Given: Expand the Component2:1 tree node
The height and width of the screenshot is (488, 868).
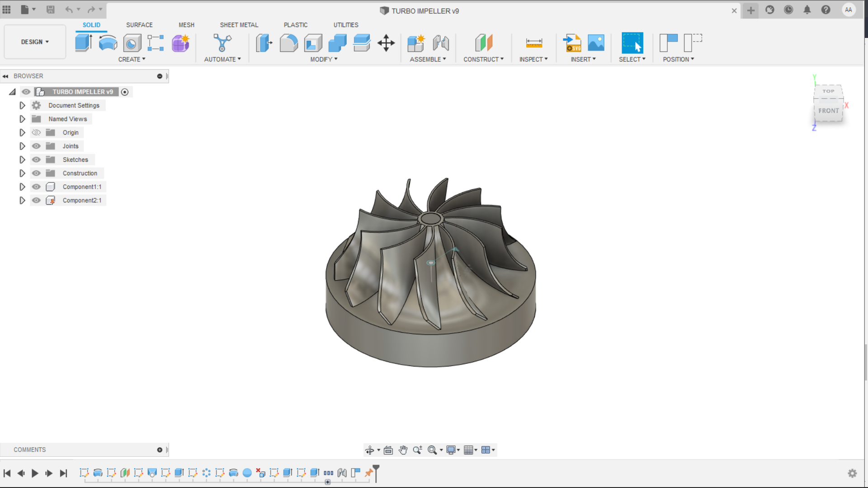Looking at the screenshot, I should point(22,200).
